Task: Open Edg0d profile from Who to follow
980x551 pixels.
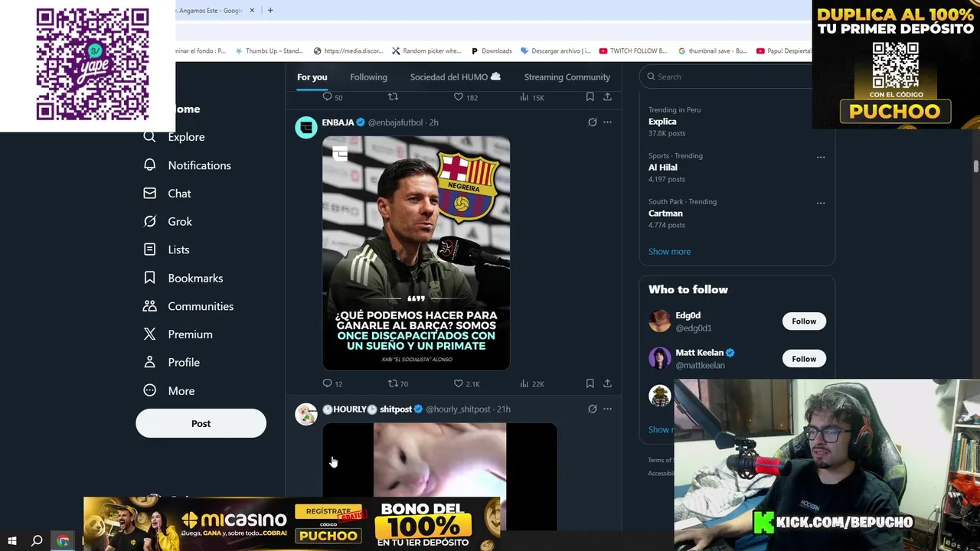Action: pyautogui.click(x=688, y=315)
